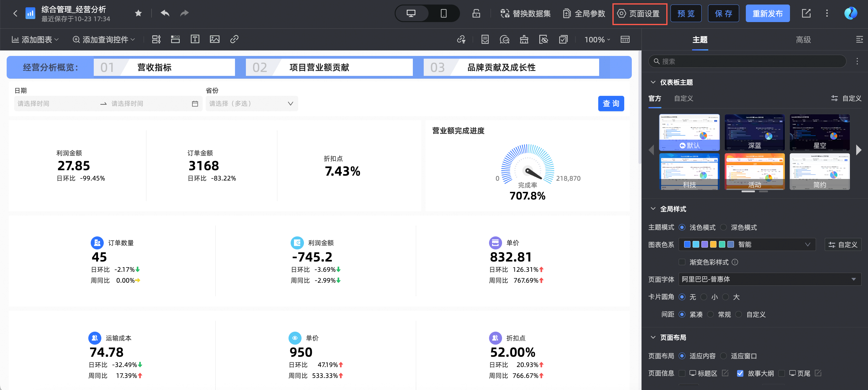Open the 自定义 theme tab
Viewport: 868px width, 390px height.
click(683, 99)
